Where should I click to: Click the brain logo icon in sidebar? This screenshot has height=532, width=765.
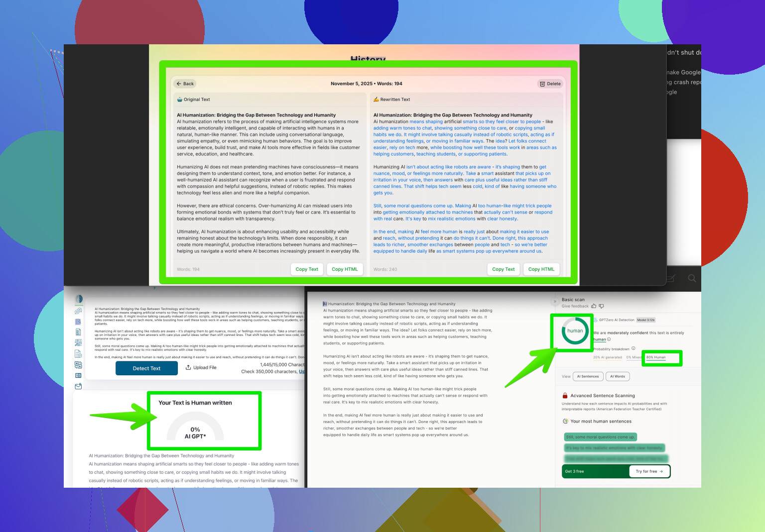[79, 299]
